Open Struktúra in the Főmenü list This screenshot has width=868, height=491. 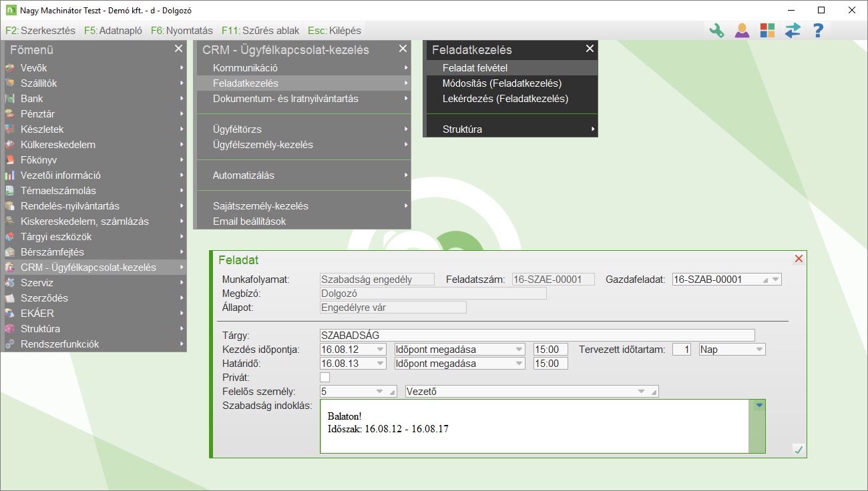(94, 329)
